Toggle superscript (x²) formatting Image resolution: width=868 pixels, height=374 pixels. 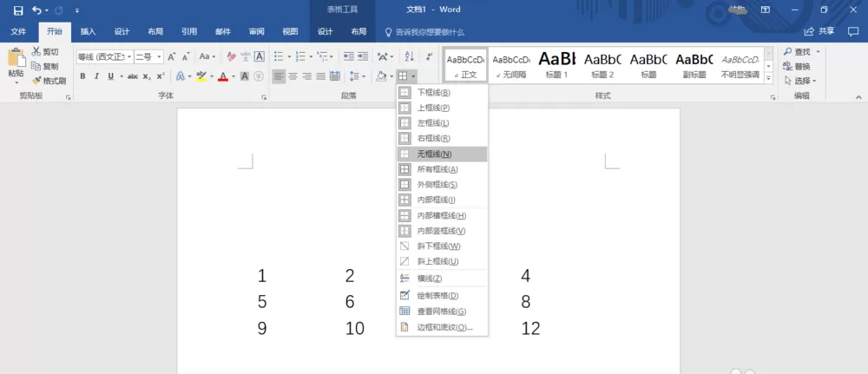(x=161, y=75)
